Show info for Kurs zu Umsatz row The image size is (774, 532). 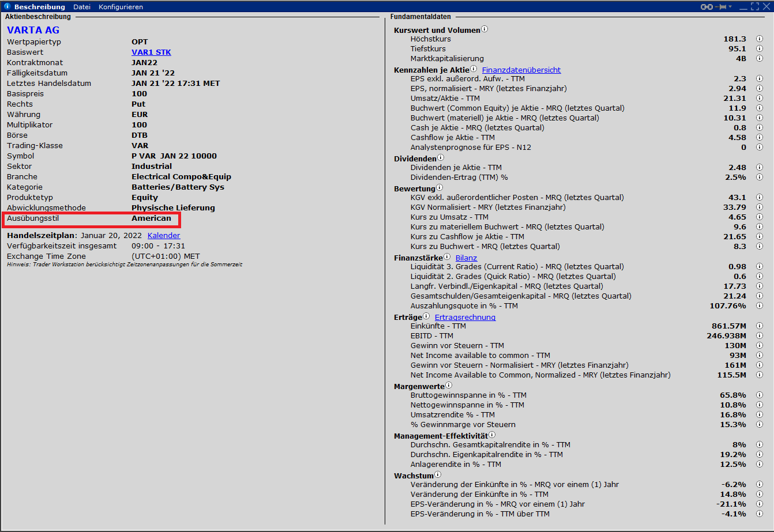click(x=760, y=217)
